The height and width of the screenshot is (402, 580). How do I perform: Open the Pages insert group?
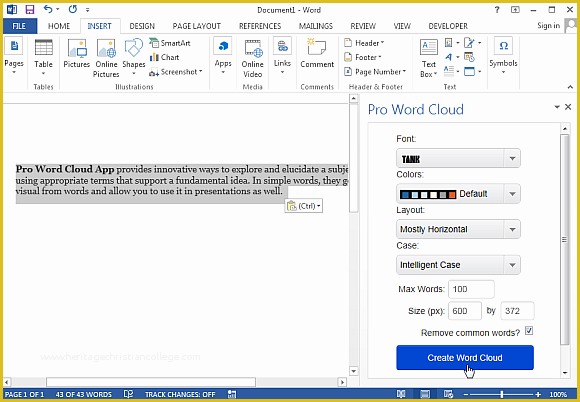click(14, 55)
